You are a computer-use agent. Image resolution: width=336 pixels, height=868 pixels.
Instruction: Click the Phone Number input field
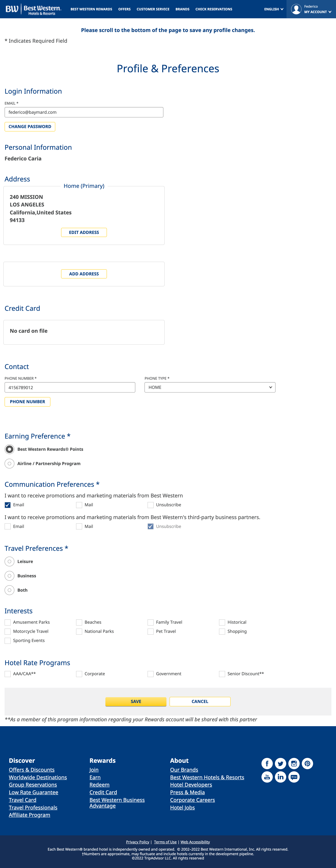(x=70, y=387)
